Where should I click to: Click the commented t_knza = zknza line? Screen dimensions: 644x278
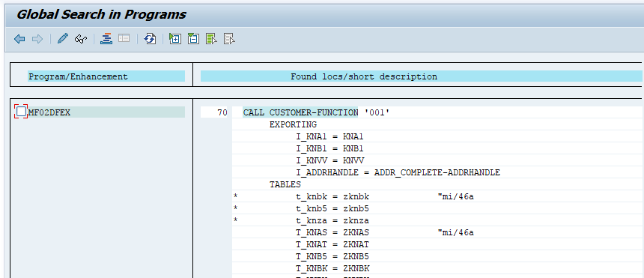(x=332, y=220)
